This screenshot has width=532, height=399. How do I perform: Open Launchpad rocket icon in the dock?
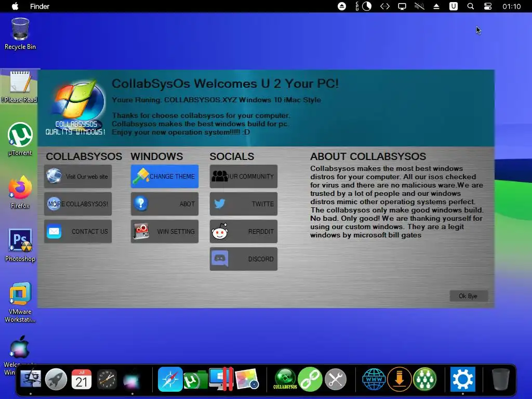[x=56, y=379]
